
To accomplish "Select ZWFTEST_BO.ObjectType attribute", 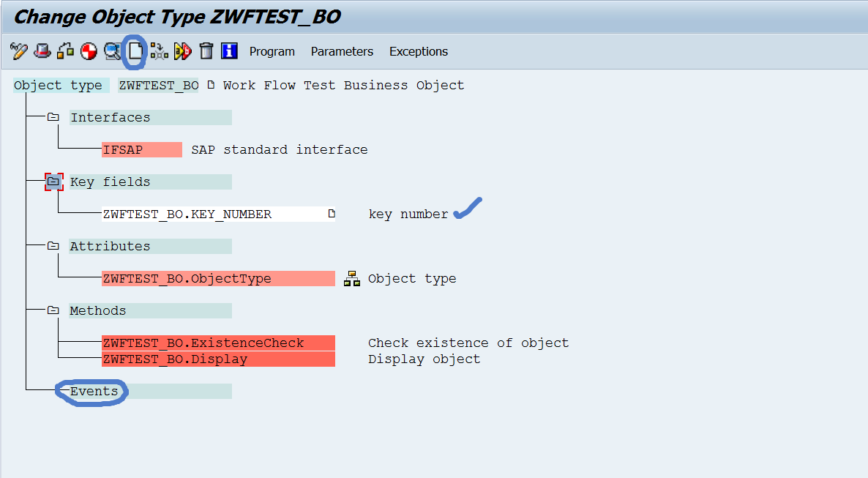I will click(x=219, y=279).
